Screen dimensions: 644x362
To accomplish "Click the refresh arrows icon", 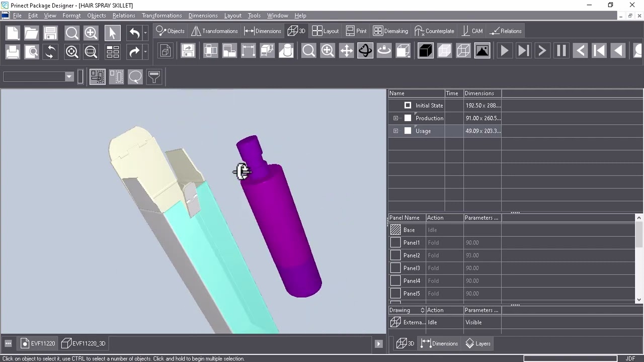I will [50, 52].
